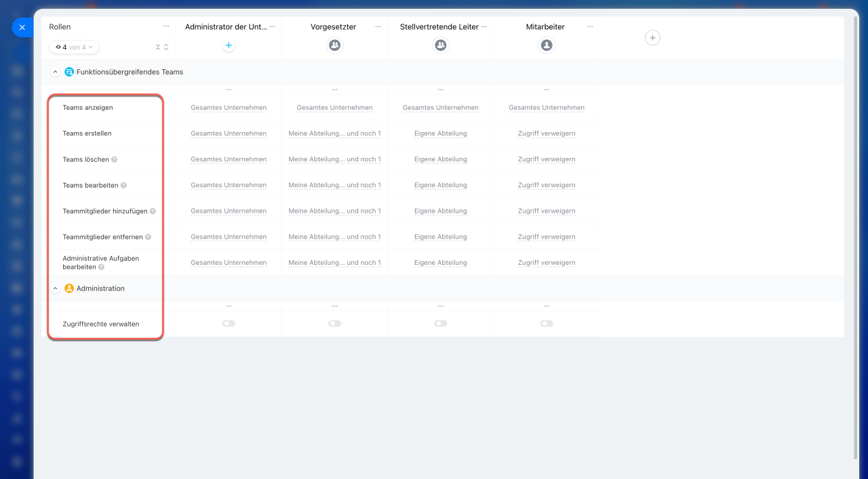Screen dimensions: 868x479
Task: Change the Mitarbeiter 'Teams bearbeiten' value
Action: pyautogui.click(x=547, y=185)
